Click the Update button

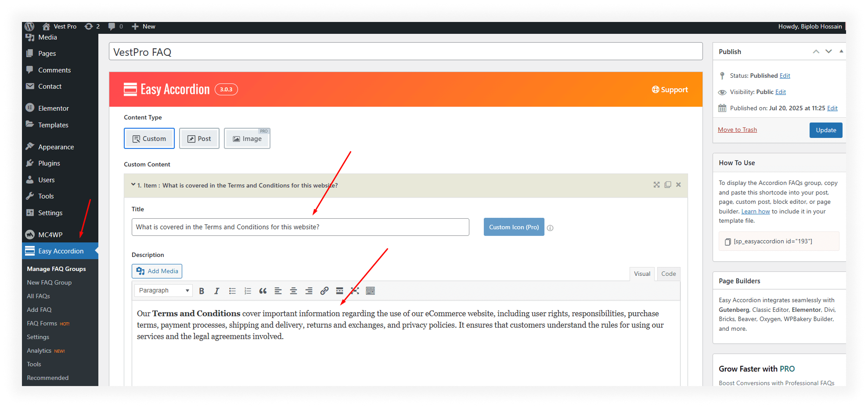(x=826, y=130)
